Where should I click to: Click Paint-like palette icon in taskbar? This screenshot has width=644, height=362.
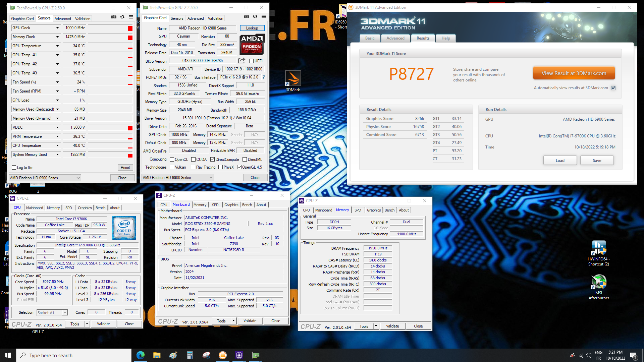point(173,355)
